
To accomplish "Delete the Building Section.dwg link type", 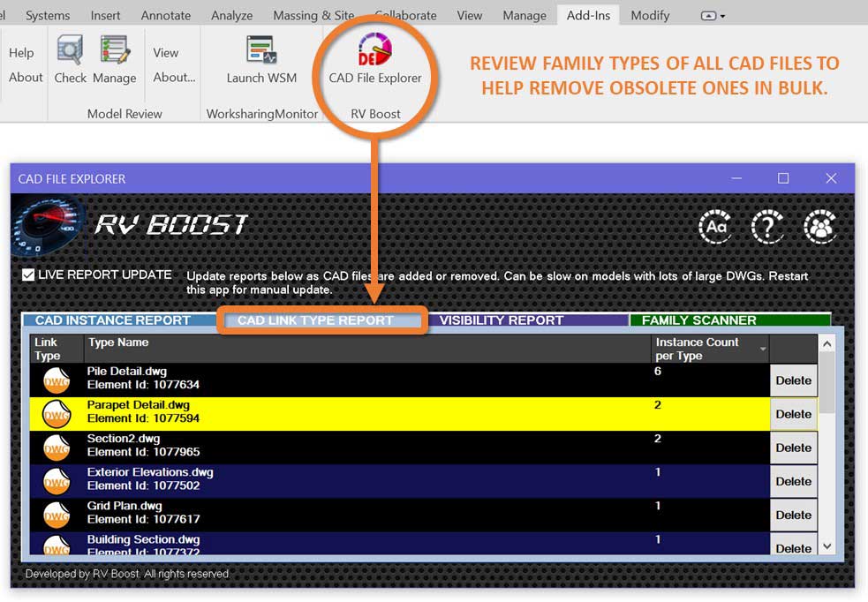I will [793, 545].
